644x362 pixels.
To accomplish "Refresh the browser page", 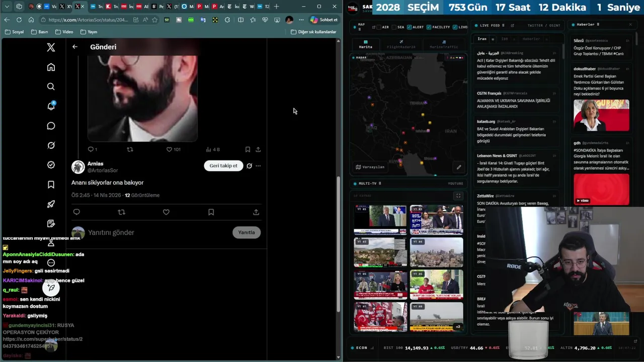I will 19,20.
